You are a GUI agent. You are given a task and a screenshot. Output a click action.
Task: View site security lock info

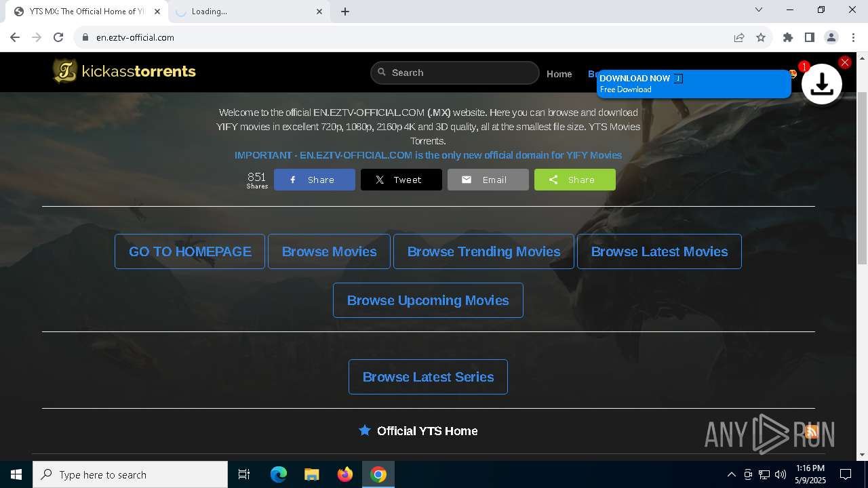pyautogui.click(x=85, y=37)
